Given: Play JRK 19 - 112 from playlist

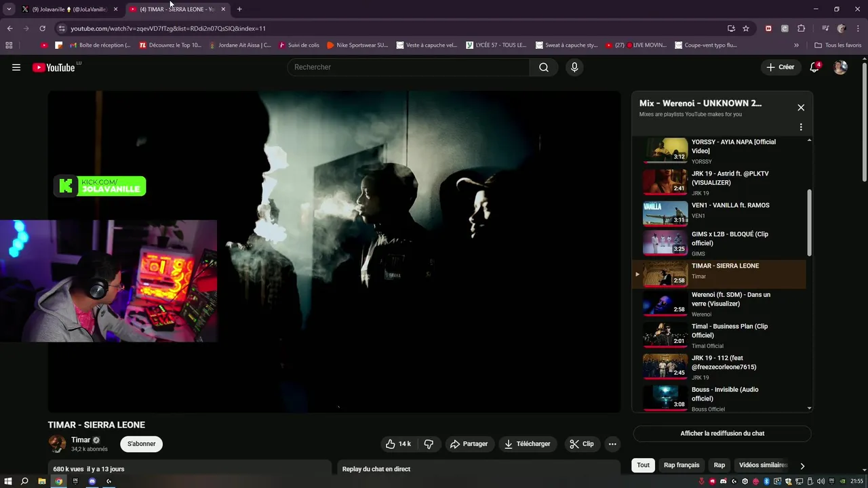Looking at the screenshot, I should [x=719, y=367].
